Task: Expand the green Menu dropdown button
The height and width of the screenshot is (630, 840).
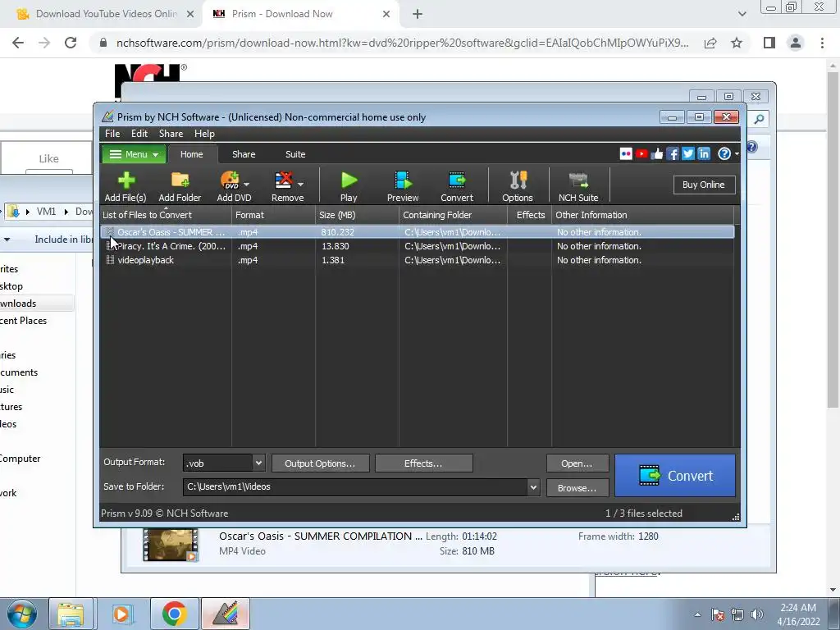Action: tap(134, 154)
